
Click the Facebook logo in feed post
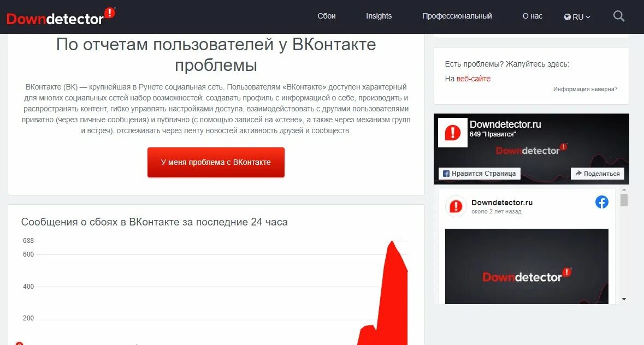[602, 202]
